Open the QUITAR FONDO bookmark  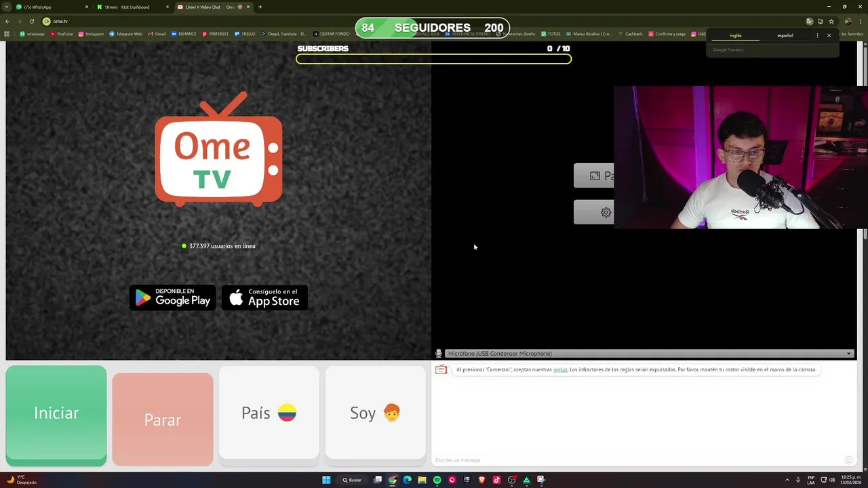tap(332, 34)
